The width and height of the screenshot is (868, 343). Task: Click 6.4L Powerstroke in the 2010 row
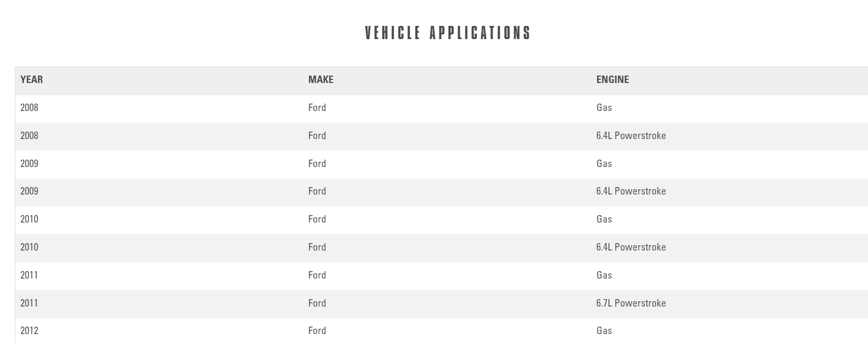(x=631, y=247)
